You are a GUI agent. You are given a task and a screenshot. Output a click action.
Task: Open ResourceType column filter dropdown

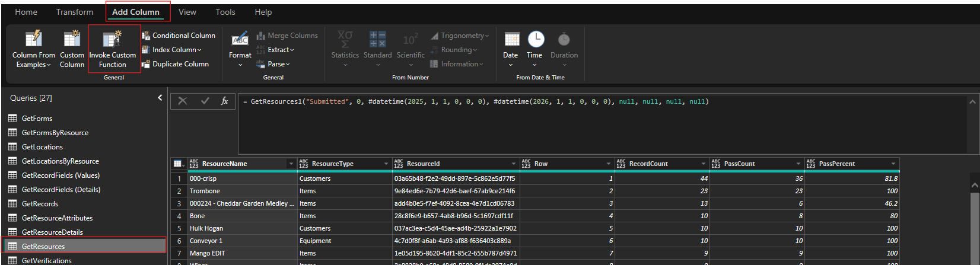[386, 164]
